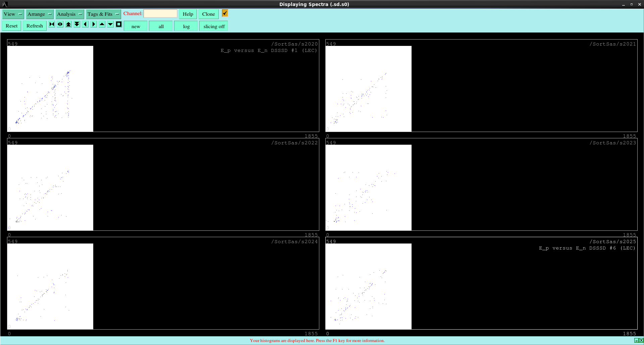Viewport: 644px width, 345px height.
Task: Click the 549 axis label in s2020 panel
Action: [13, 44]
